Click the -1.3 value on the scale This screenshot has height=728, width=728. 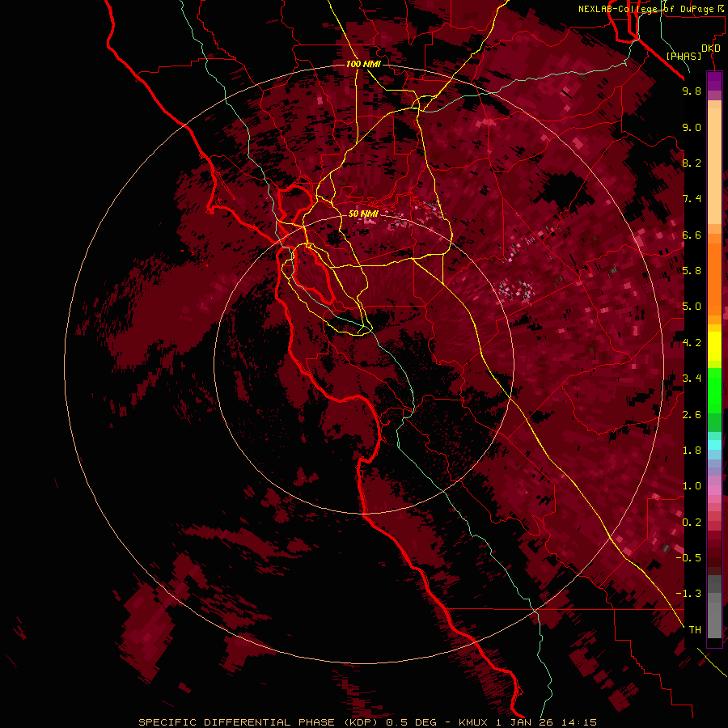(689, 594)
